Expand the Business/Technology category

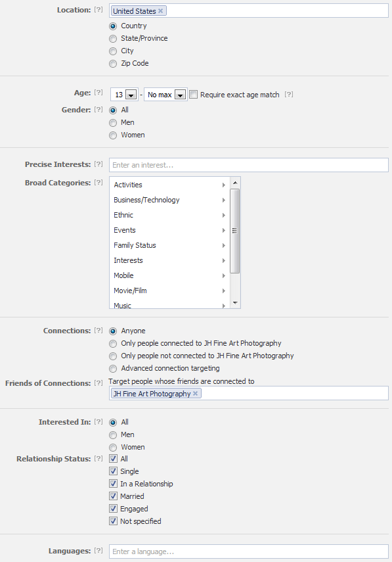[169, 200]
